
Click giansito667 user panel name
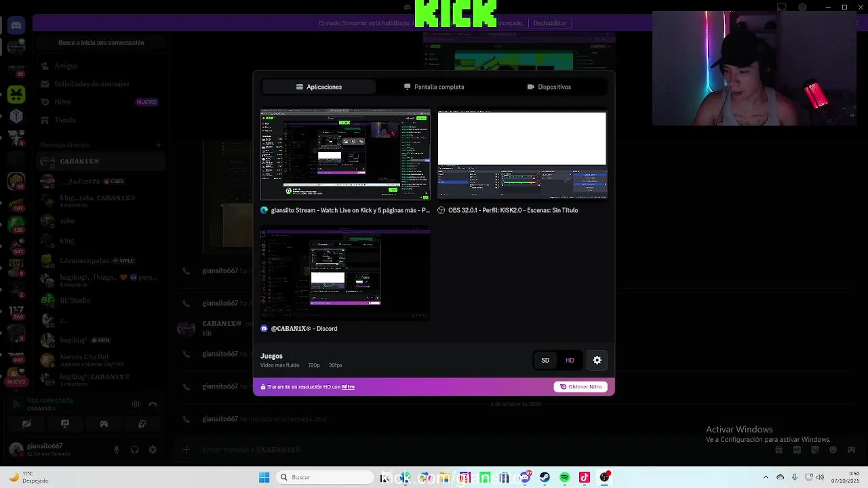[x=45, y=446]
